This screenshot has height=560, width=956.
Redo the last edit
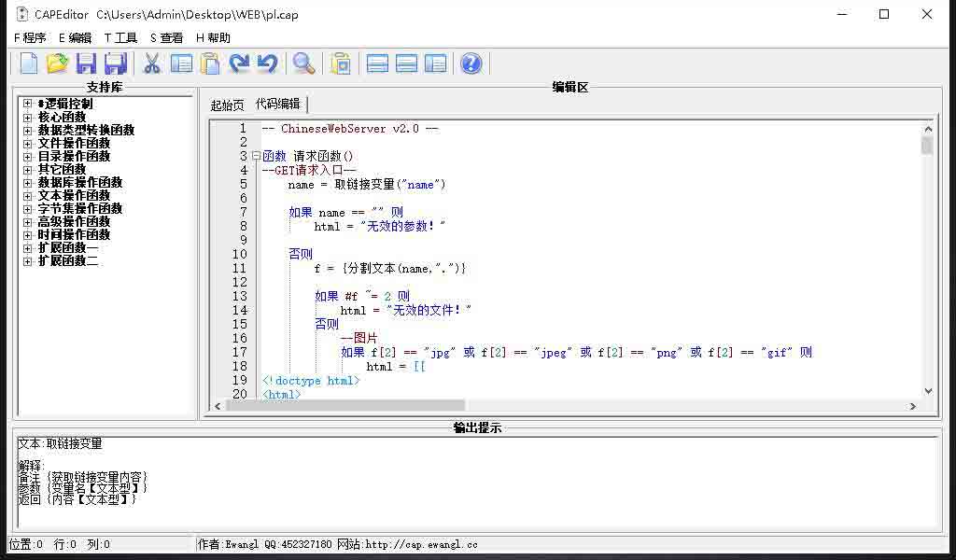point(270,63)
